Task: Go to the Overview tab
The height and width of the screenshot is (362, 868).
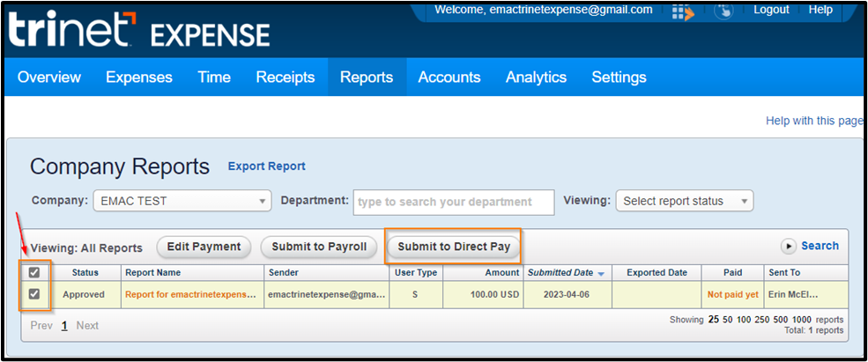Action: click(x=49, y=77)
